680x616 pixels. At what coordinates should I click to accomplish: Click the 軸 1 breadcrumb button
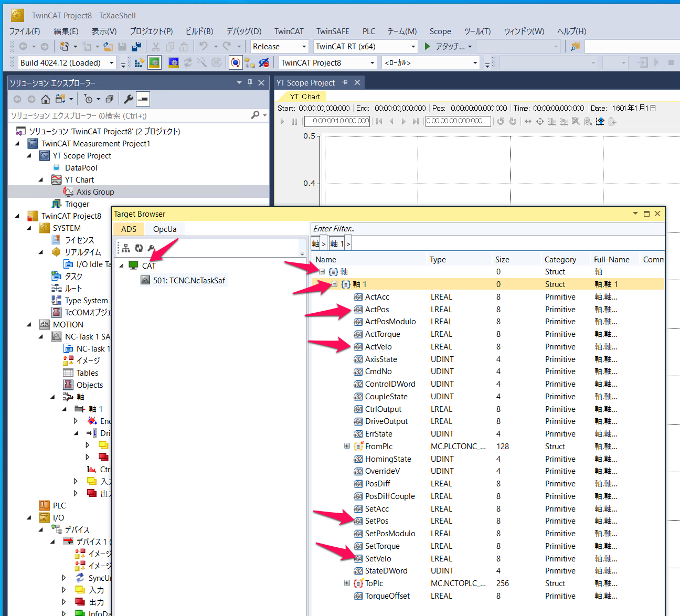click(x=337, y=243)
